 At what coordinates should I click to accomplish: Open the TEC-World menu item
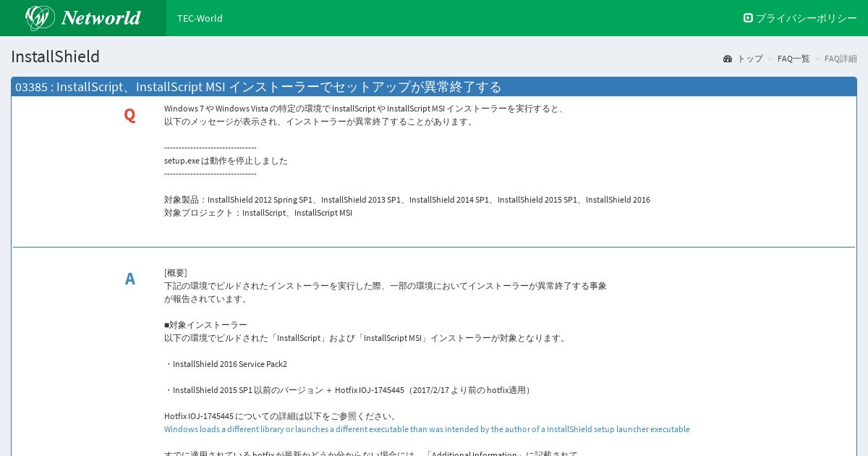pos(200,18)
